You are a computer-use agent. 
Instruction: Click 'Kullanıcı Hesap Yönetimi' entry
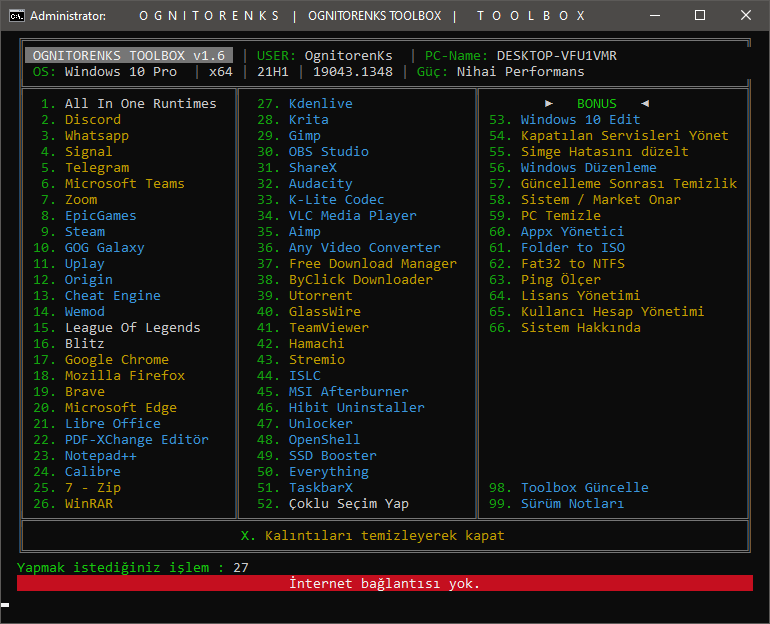[x=612, y=312]
